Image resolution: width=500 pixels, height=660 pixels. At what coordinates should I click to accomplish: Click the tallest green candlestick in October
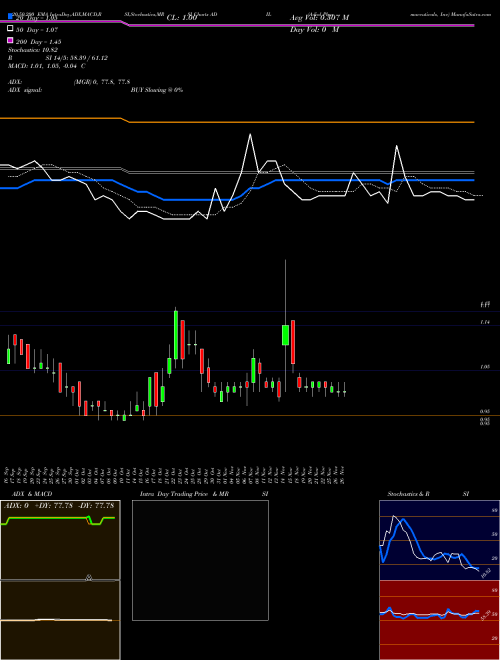176,335
